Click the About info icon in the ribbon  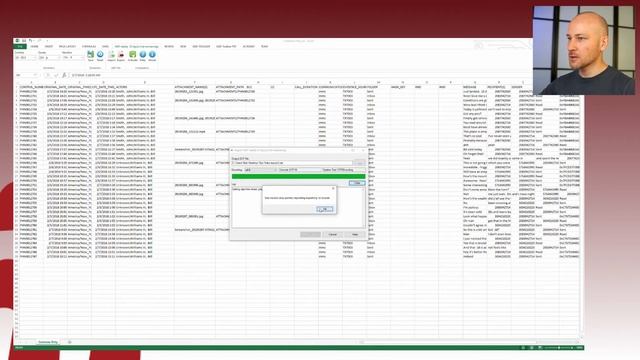pos(152,56)
